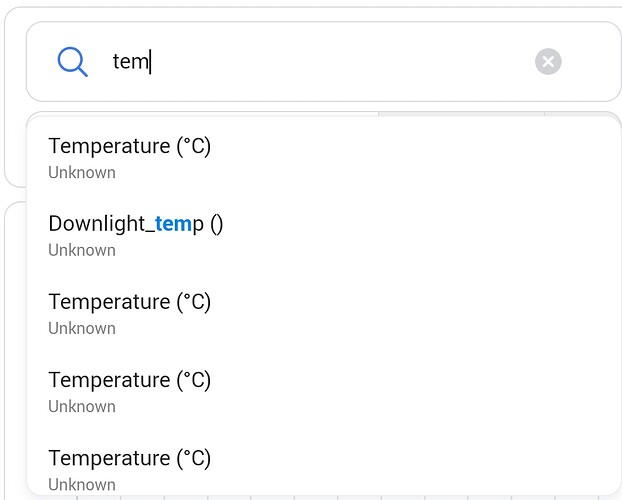Click Unknown under the third listed result
Image resolution: width=622 pixels, height=500 pixels.
tap(82, 328)
